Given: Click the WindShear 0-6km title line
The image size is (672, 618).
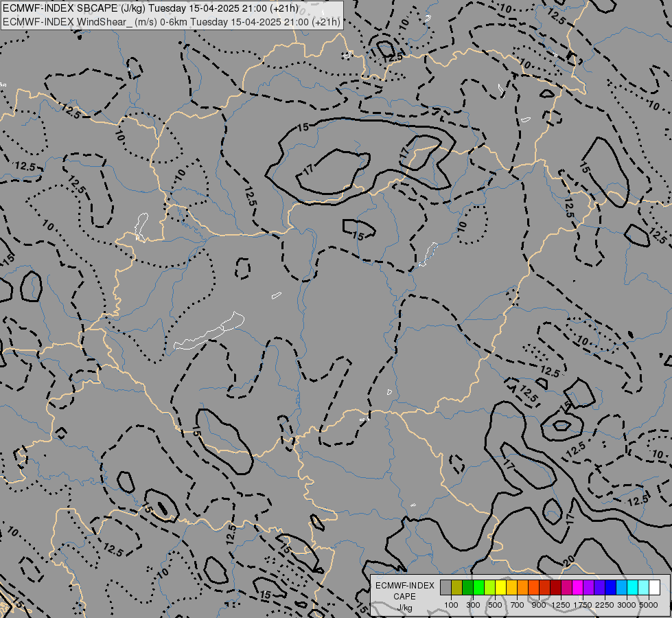Looking at the screenshot, I should click(172, 22).
